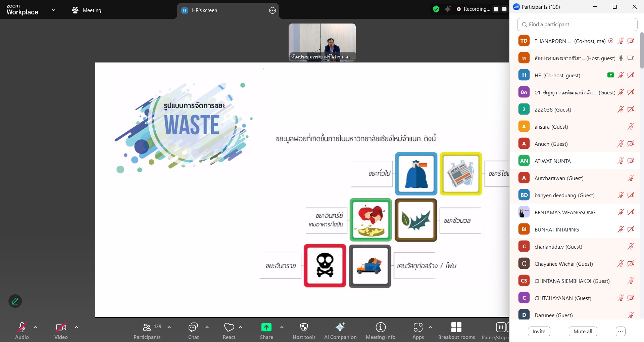Click the green Share screen button

click(x=266, y=328)
